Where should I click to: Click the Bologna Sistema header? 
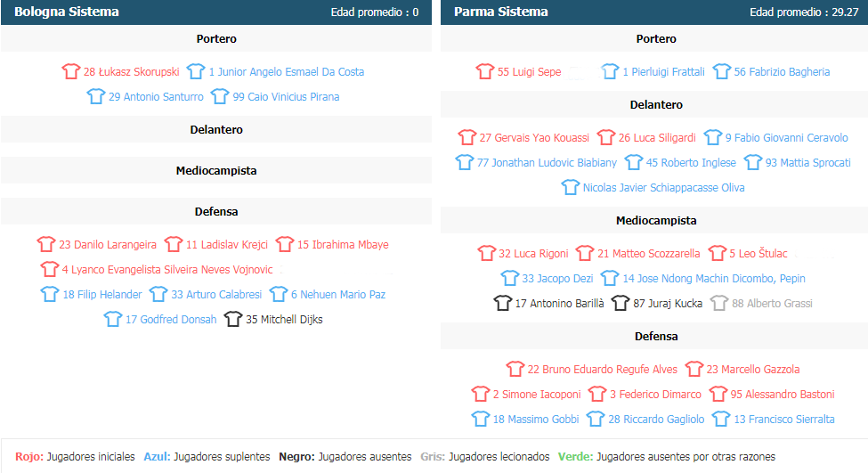(67, 12)
